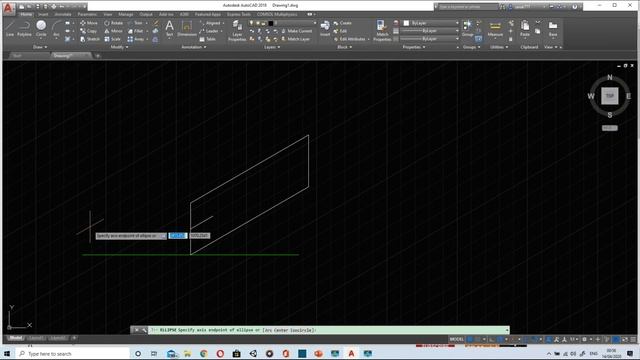Viewport: 640px width, 360px height.
Task: Select the Dimension tool
Action: click(x=187, y=29)
